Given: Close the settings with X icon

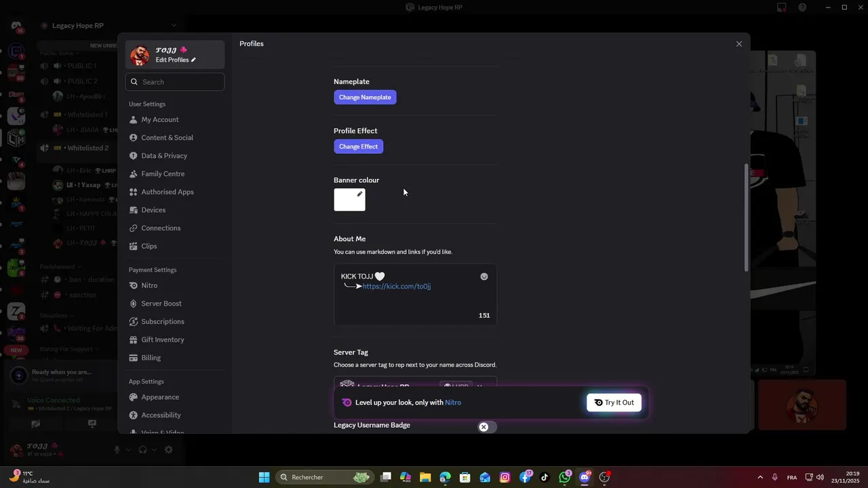Looking at the screenshot, I should click(739, 44).
